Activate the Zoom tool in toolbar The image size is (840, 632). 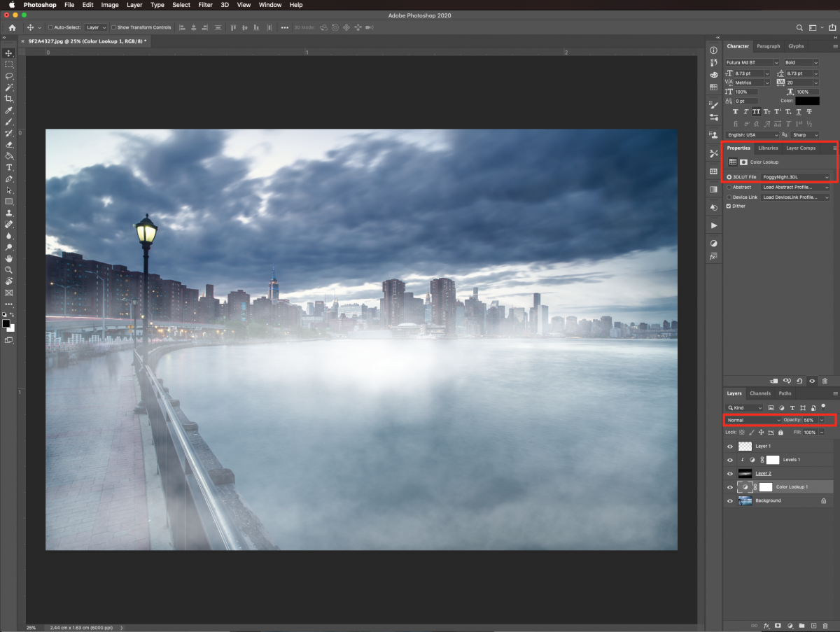pos(9,269)
